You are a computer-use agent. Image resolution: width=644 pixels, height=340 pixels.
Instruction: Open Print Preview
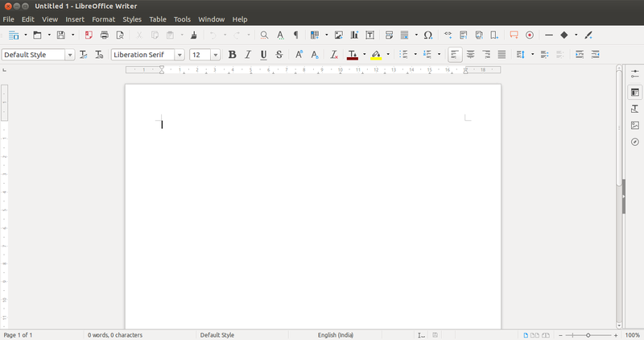coord(120,35)
